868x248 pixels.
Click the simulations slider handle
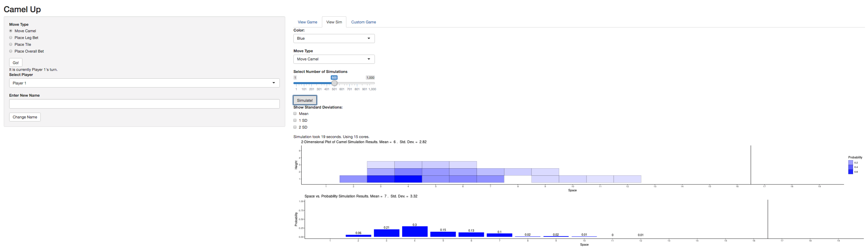334,83
